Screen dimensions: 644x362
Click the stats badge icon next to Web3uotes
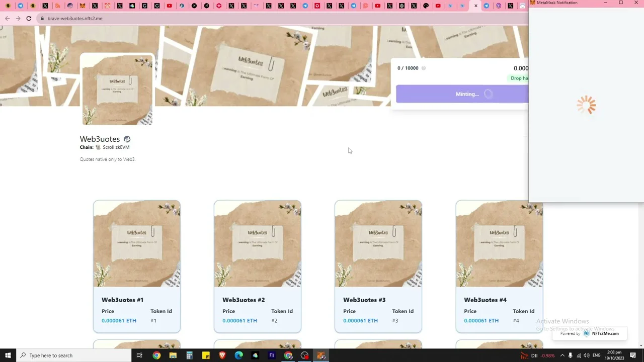tap(127, 139)
